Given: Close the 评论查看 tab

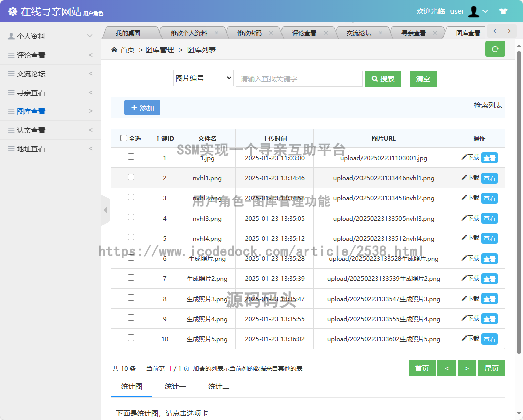Looking at the screenshot, I should (x=326, y=33).
